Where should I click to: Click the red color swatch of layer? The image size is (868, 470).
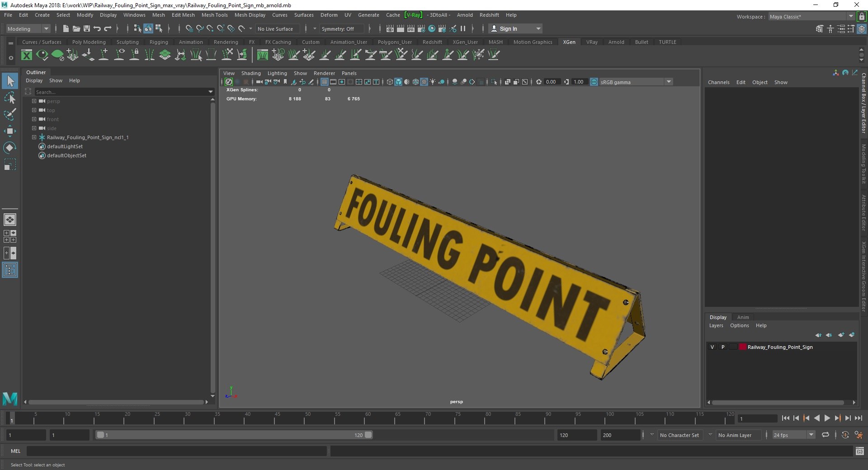[742, 347]
